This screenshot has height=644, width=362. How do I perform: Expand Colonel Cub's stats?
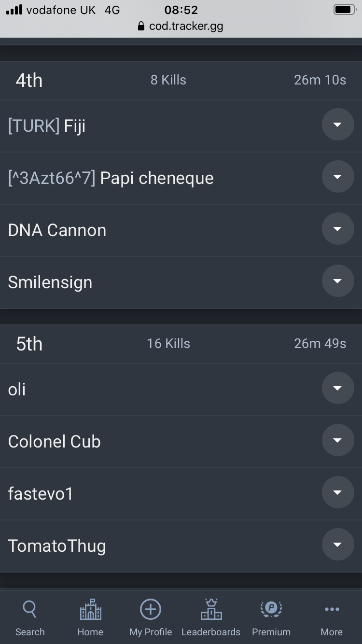(x=338, y=440)
